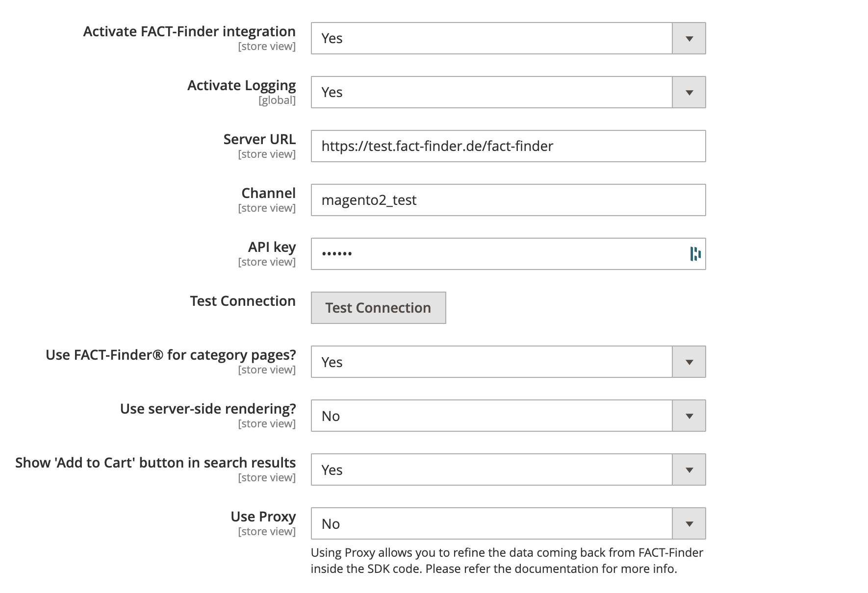The height and width of the screenshot is (593, 868).
Task: Click the [global] scope label under Activate Logging
Action: pos(277,100)
